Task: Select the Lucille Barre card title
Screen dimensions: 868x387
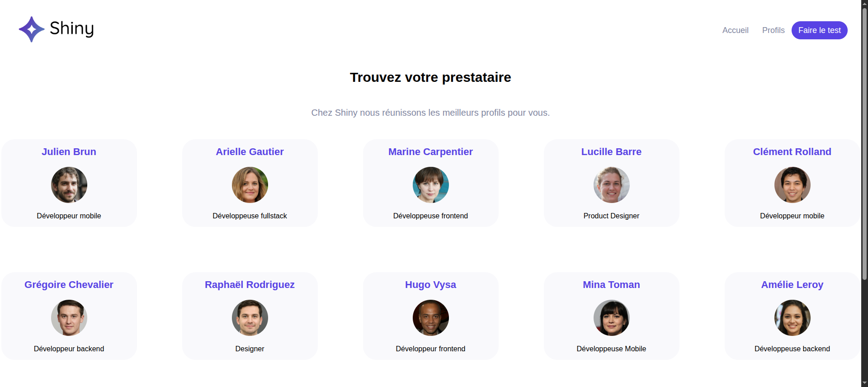Action: (x=611, y=152)
